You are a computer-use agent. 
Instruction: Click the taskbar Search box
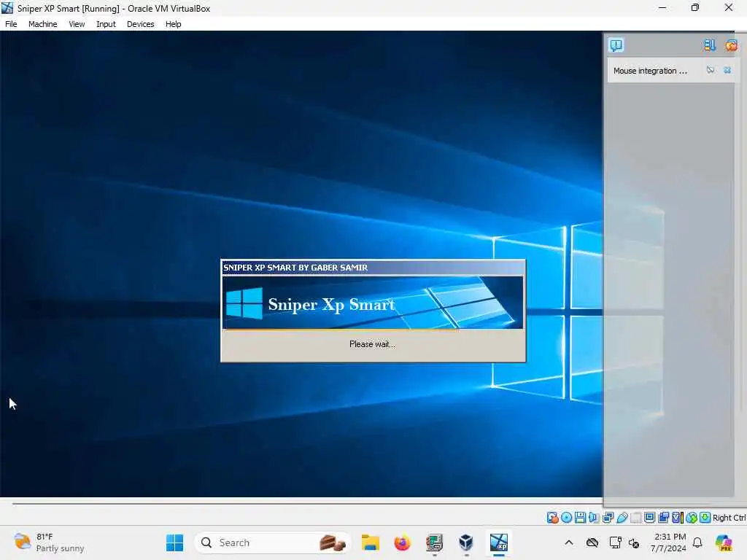pyautogui.click(x=272, y=542)
